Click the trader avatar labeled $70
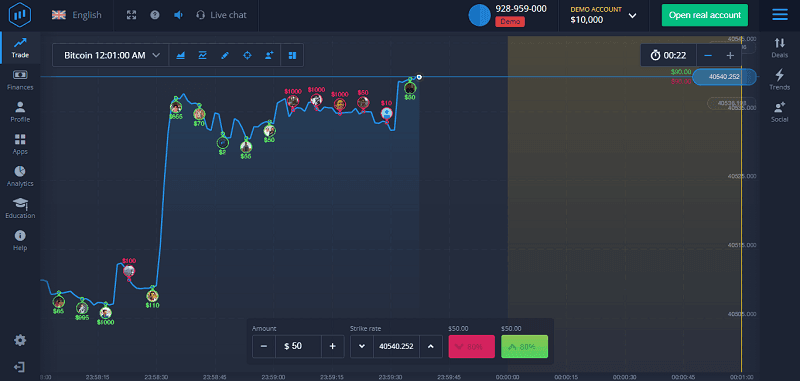This screenshot has height=381, width=800. [x=199, y=114]
